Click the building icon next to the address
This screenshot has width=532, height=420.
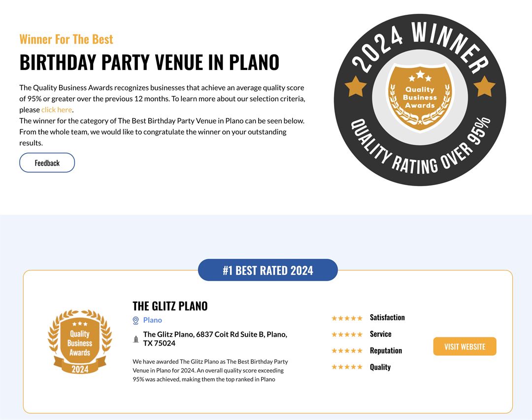(x=136, y=339)
